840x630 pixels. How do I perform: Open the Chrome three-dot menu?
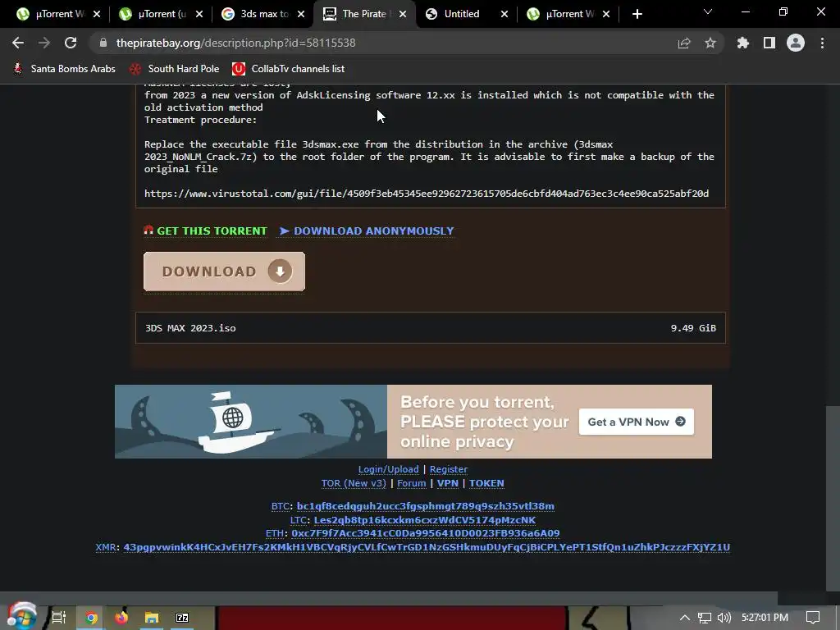pyautogui.click(x=822, y=43)
